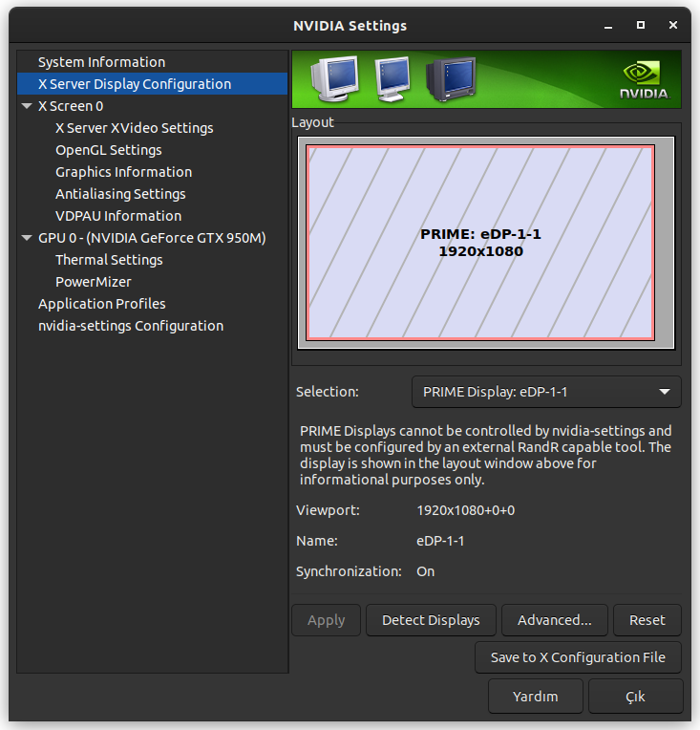Viewport: 700px width, 730px height.
Task: Click the NVIDIA logo in banner
Action: [x=645, y=79]
